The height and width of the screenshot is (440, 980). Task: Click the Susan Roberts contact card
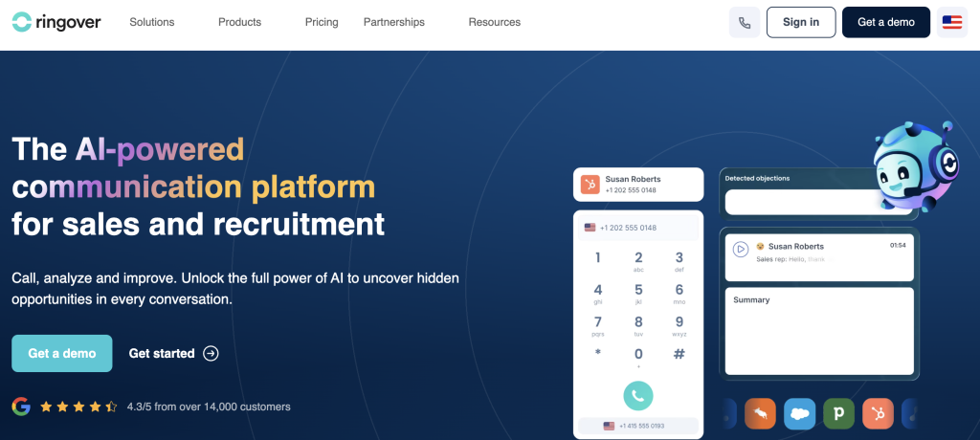coord(638,185)
